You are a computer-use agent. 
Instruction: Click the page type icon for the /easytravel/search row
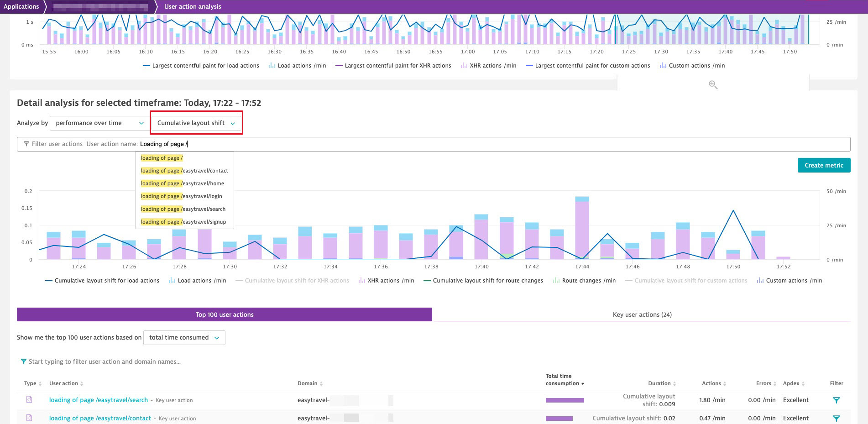tap(29, 400)
